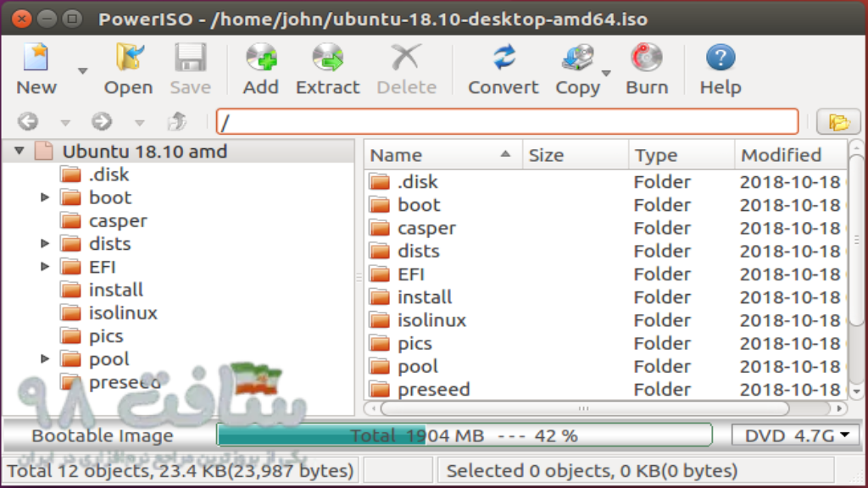Select install folder icon in file list

click(x=380, y=297)
